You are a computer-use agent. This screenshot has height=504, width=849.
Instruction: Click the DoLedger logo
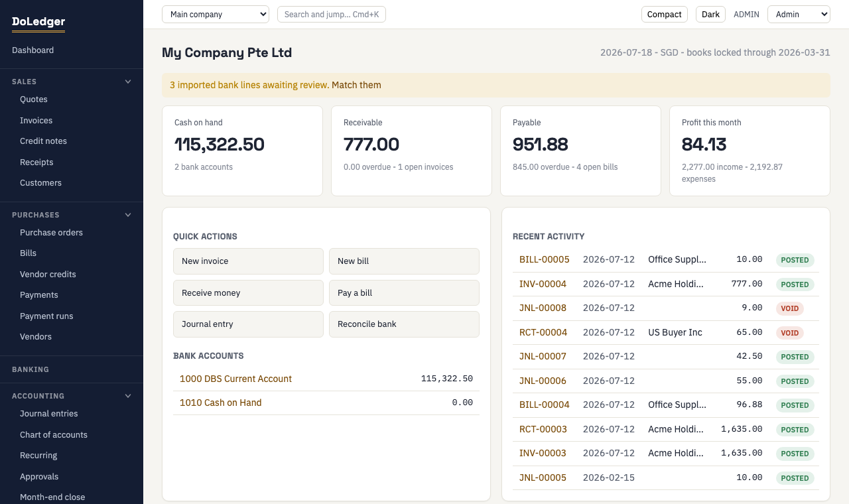tap(38, 22)
